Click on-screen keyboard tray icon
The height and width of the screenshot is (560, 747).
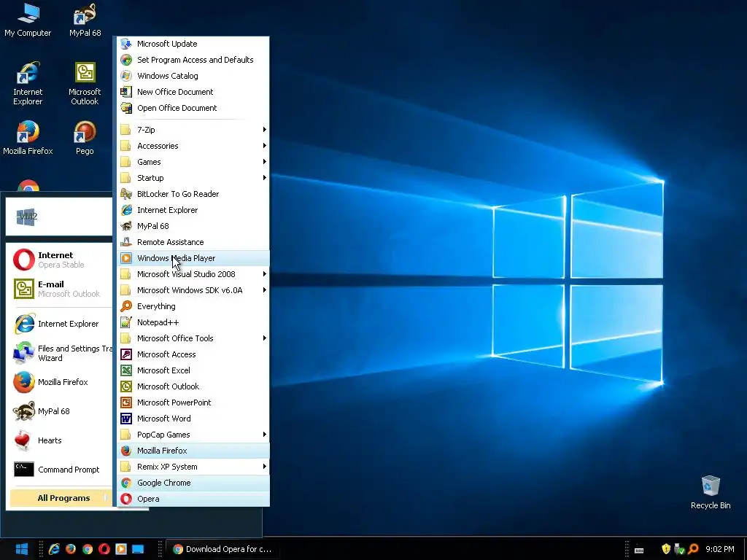[x=639, y=550]
